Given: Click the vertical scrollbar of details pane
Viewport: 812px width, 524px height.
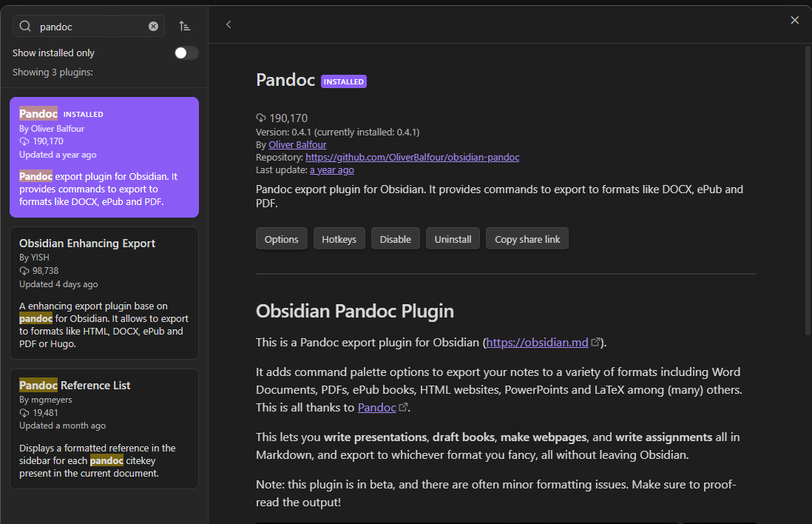Looking at the screenshot, I should (808, 191).
